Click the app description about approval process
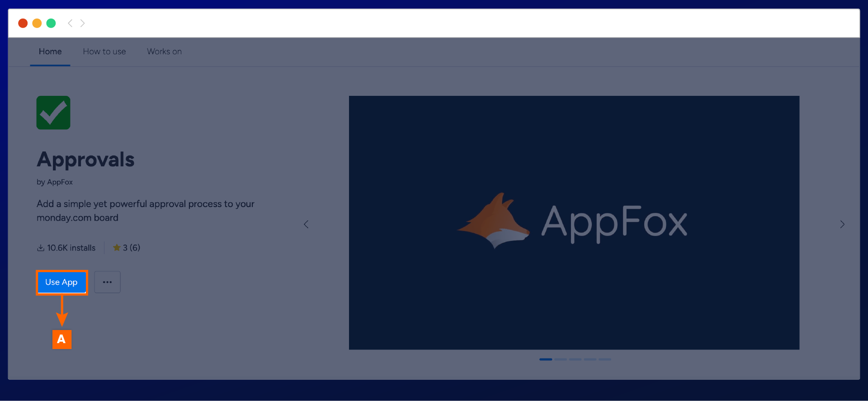Image resolution: width=868 pixels, height=401 pixels. coord(146,211)
